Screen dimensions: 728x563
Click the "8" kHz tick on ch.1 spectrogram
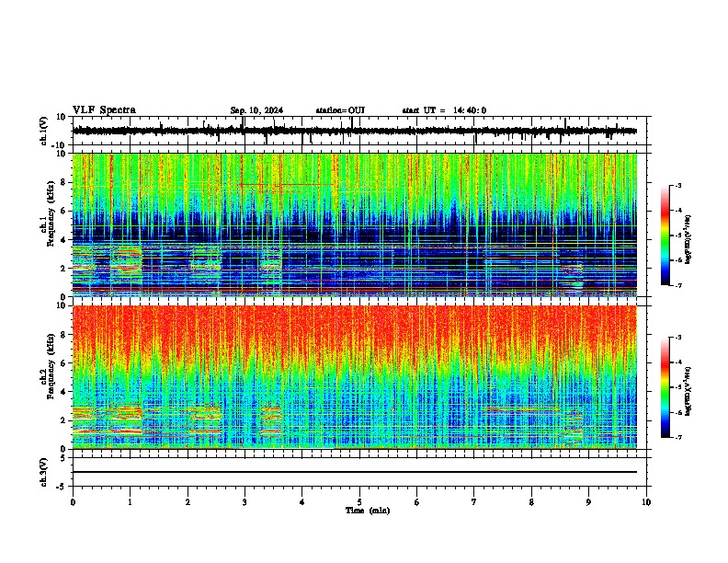[x=63, y=182]
